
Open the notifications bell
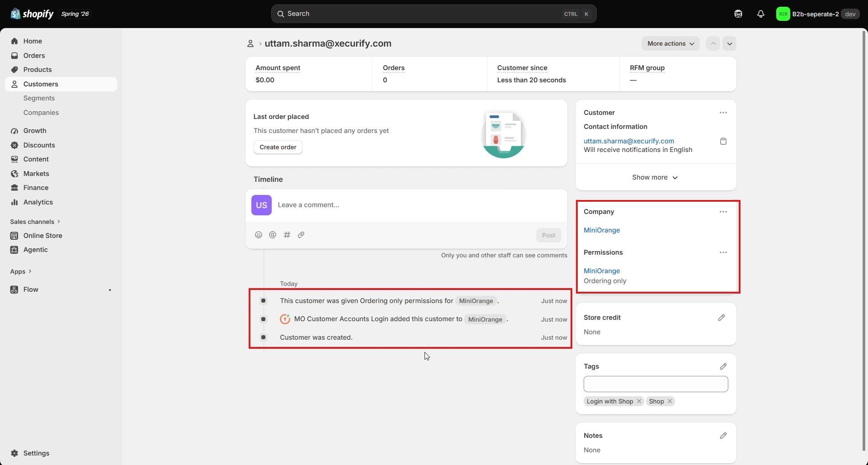point(761,14)
